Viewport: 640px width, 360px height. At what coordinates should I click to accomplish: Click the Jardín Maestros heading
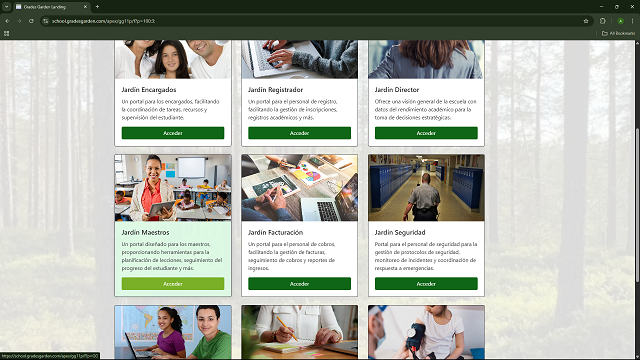pyautogui.click(x=145, y=232)
